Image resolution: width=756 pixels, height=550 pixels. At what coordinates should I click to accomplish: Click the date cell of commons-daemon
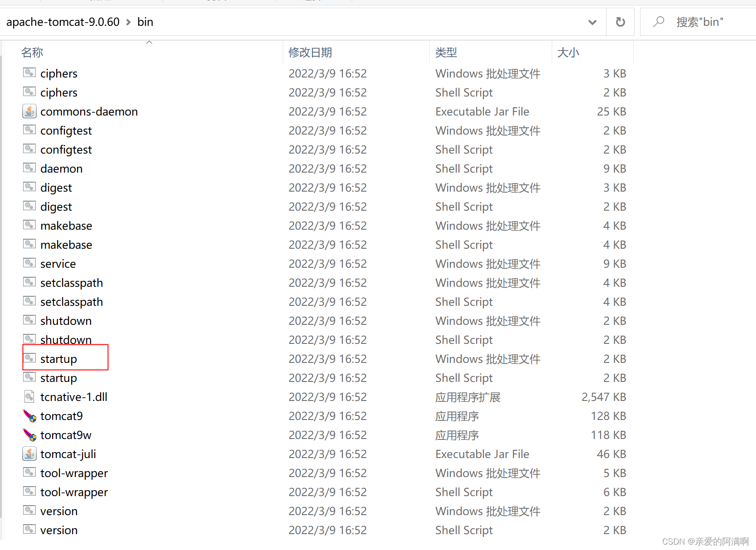point(327,111)
